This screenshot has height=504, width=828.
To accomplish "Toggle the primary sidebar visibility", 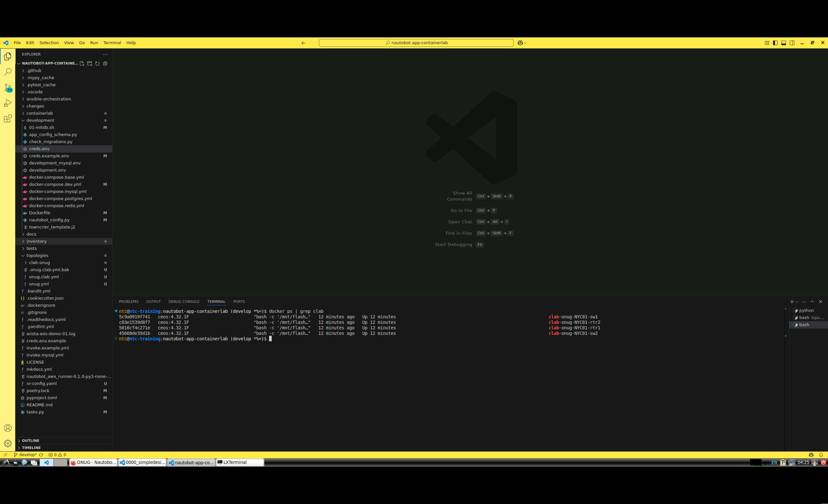I will point(775,43).
